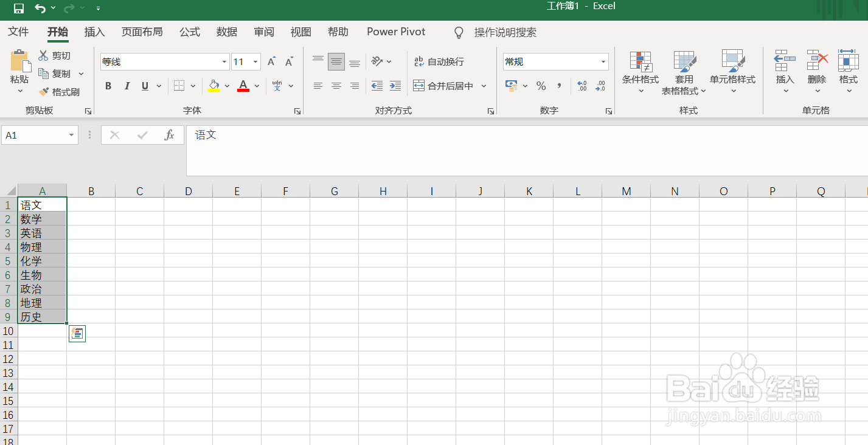Viewport: 868px width, 445px height.
Task: Center text horizontally
Action: coord(336,86)
